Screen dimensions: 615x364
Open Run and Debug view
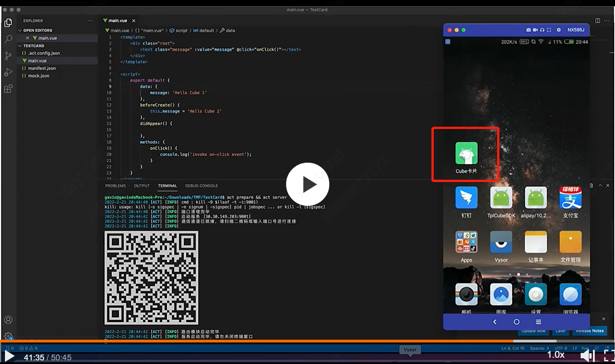(x=8, y=72)
